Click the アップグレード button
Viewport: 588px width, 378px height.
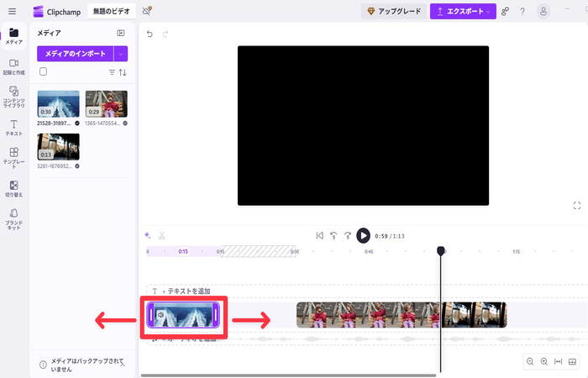393,11
